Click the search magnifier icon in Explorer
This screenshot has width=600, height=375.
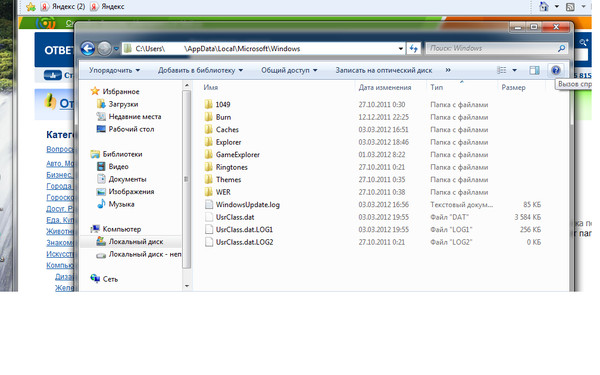[x=561, y=48]
